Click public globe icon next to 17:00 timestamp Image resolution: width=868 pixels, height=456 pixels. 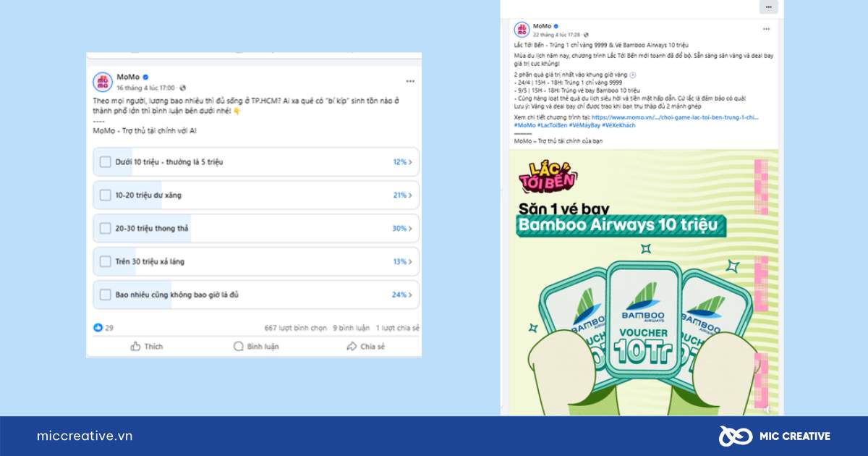point(182,88)
